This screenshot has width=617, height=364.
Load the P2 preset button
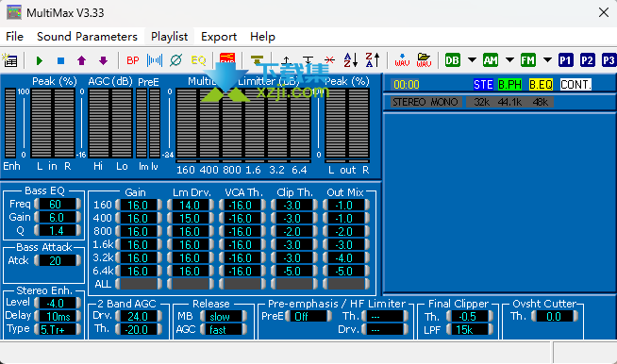pos(587,60)
